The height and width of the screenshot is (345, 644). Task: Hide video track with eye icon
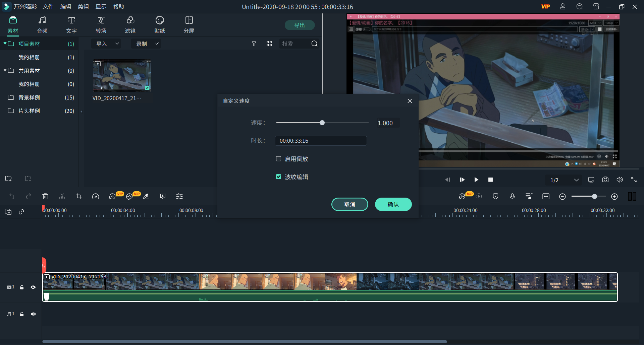pyautogui.click(x=33, y=287)
